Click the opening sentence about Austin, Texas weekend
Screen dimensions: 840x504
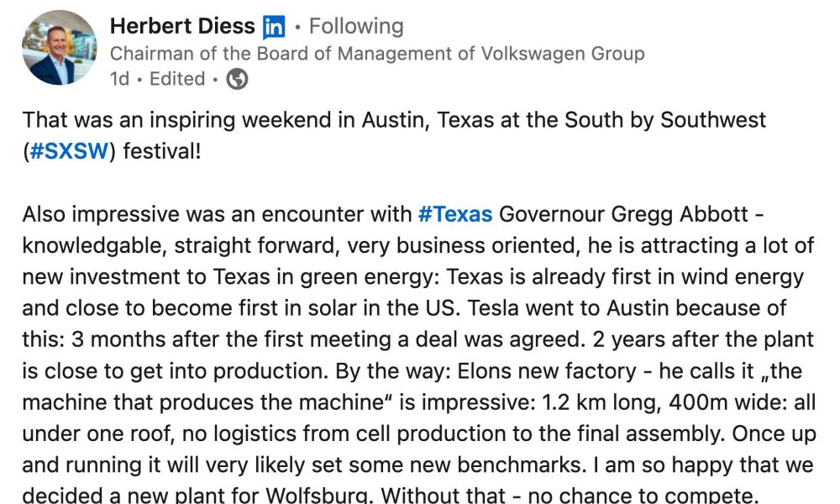click(394, 135)
